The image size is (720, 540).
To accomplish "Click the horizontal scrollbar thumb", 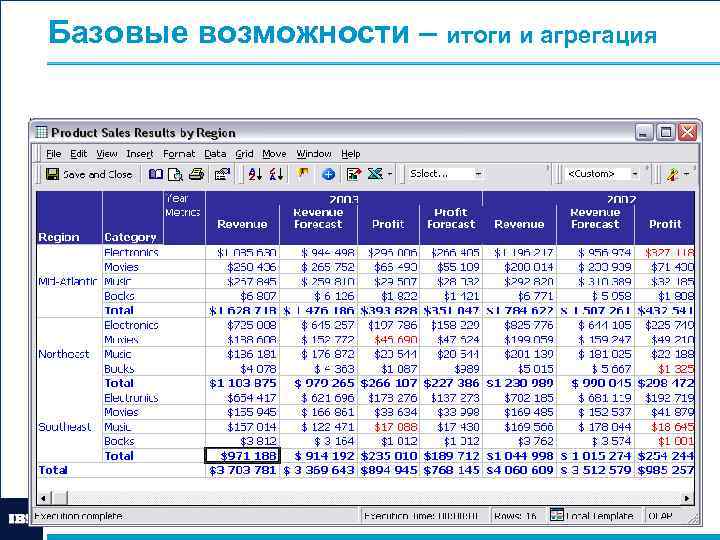I will (60, 498).
